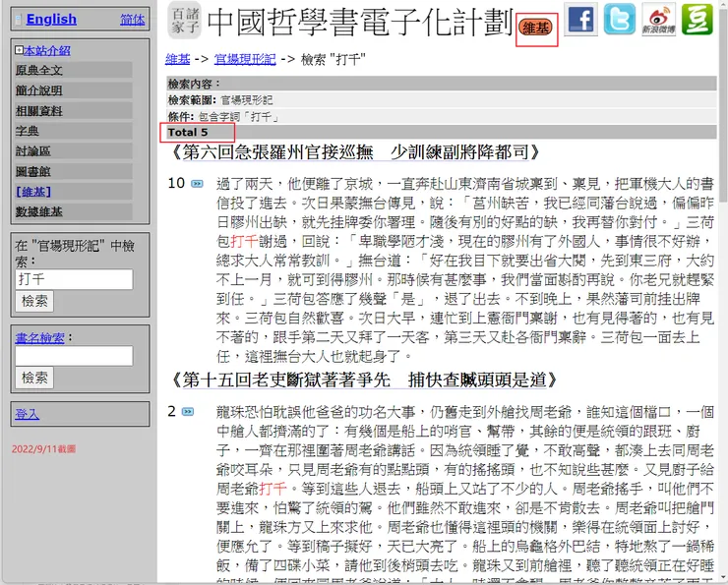Click the 檢索範圍 官場現形記 row
Image resolution: width=728 pixels, height=585 pixels.
point(442,99)
